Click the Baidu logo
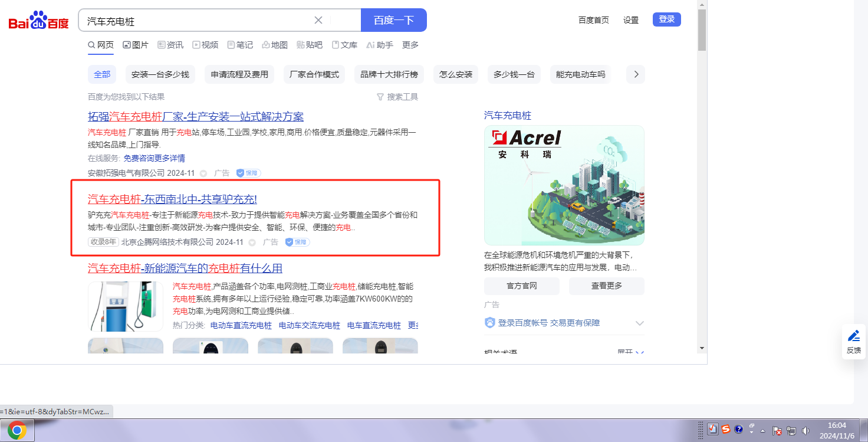 39,21
